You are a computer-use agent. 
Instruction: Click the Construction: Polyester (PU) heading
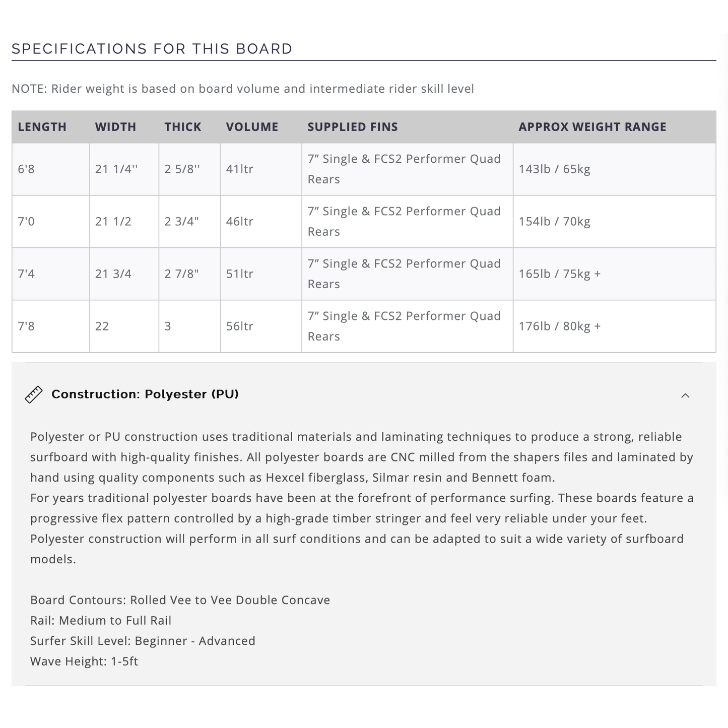pos(145,394)
